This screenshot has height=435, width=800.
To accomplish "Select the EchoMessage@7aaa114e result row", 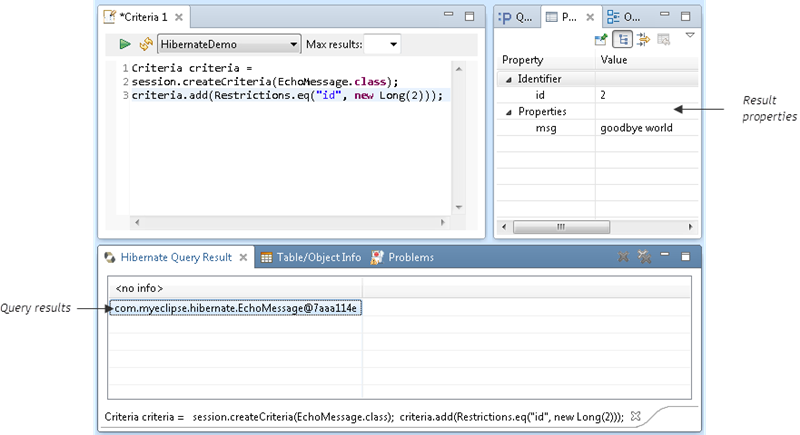I will 235,308.
